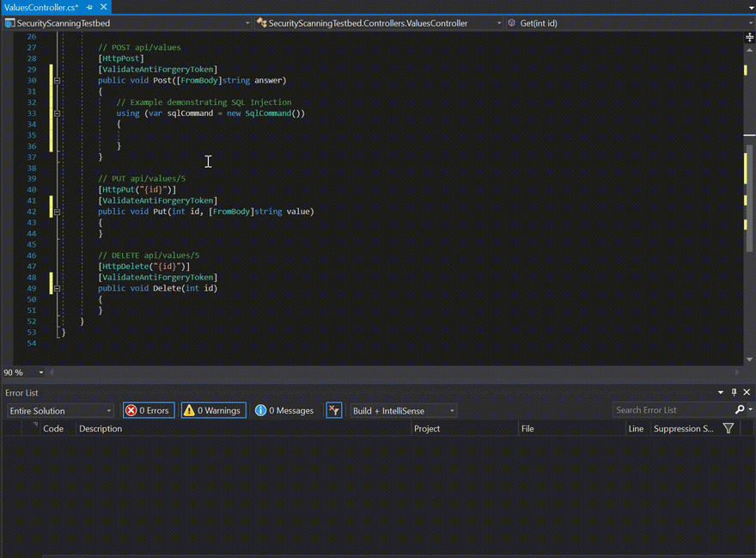Viewport: 756px width, 558px height.
Task: Click the [HttpPut("{id}")] attribute
Action: point(137,190)
